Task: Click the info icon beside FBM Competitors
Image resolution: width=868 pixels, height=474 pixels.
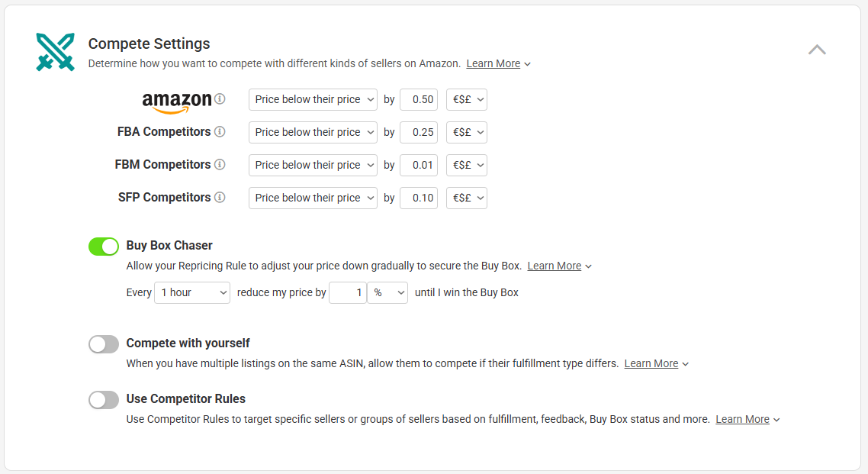Action: click(x=220, y=164)
